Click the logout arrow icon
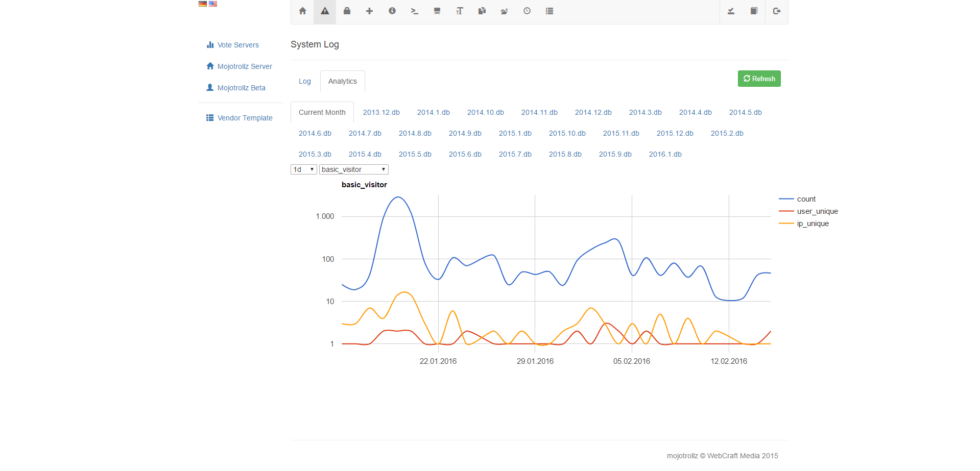Image resolution: width=980 pixels, height=471 pixels. [776, 11]
